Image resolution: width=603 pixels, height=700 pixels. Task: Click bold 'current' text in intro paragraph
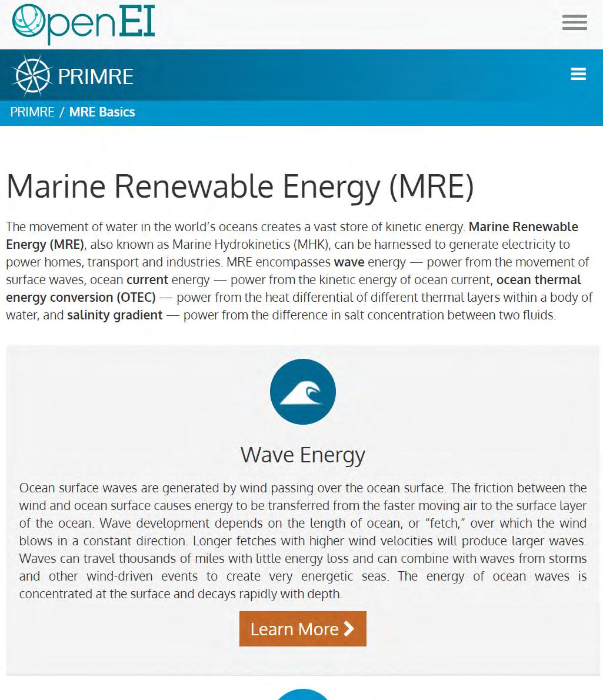[147, 279]
